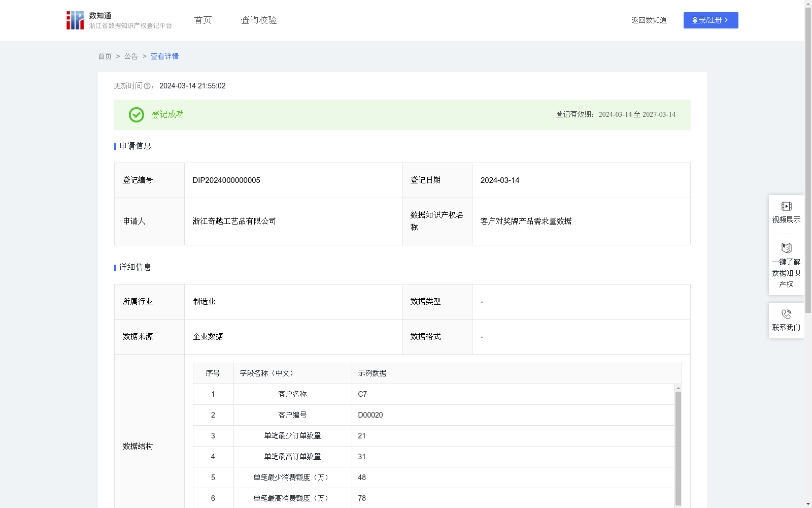The width and height of the screenshot is (812, 508).
Task: Open 一键了解数据知识产权 guide icon
Action: tap(786, 248)
